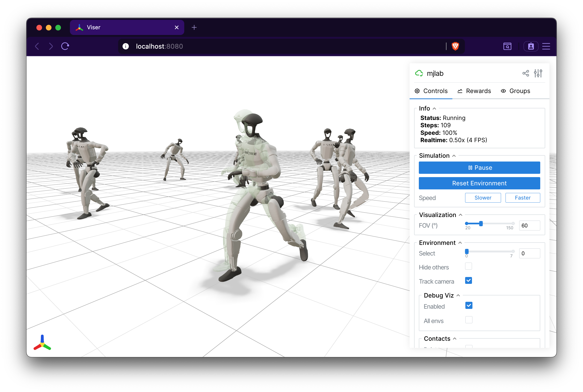Click the 'Speed: 100%' info text
Viewport: 583px width, 392px height.
click(439, 133)
